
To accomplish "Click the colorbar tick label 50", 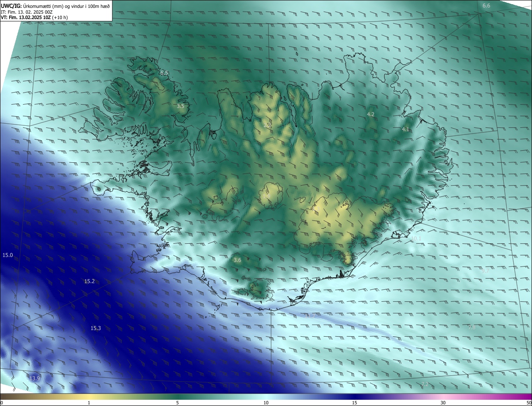I will tap(529, 403).
